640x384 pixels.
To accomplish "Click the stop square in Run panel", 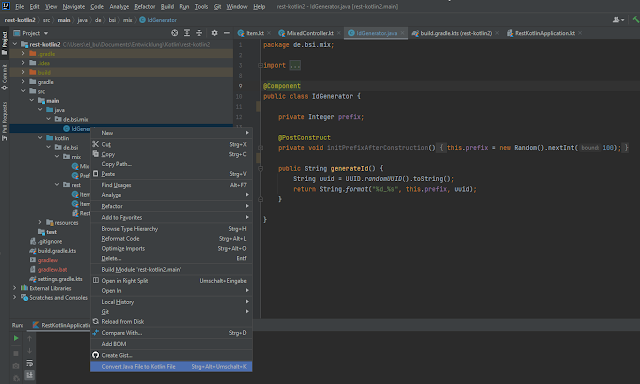I will point(16,353).
